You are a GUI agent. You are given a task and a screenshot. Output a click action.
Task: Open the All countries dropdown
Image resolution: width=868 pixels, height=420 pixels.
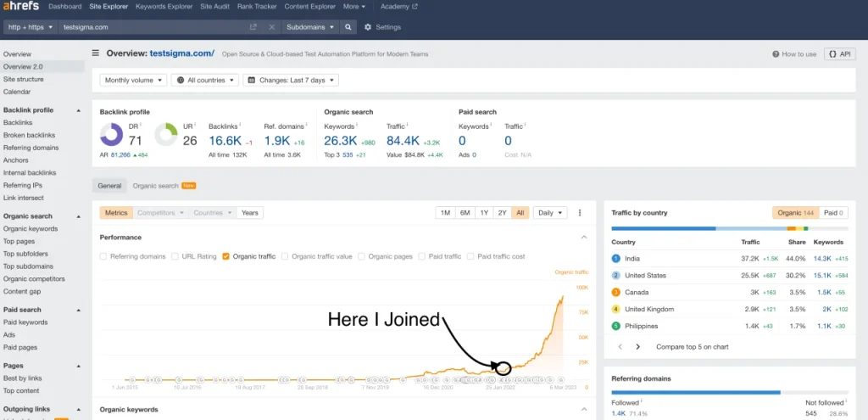205,81
